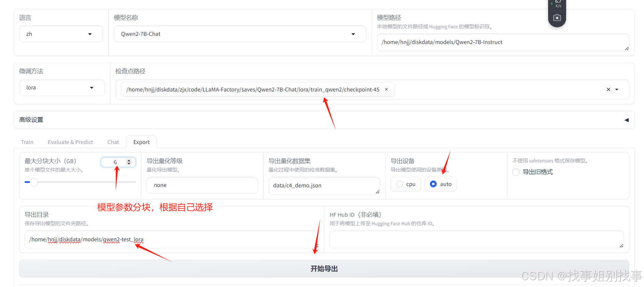Click the HF Hub ID field resize handle
This screenshot has height=287, width=644.
(x=621, y=246)
